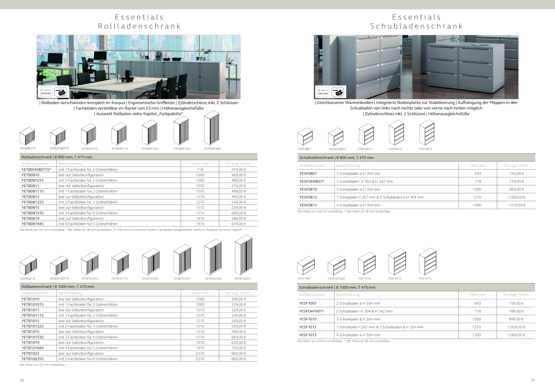Click table title 'Schubladenschrank | B 800 mm, T 470 mm'
Screen dimensions: 555x392
(336, 158)
